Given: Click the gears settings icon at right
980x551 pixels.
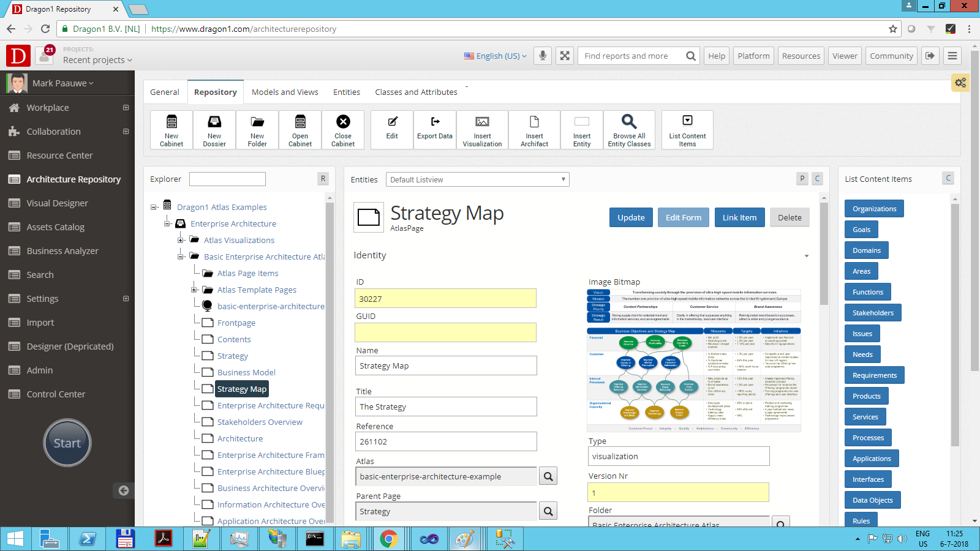Looking at the screenshot, I should pyautogui.click(x=960, y=83).
